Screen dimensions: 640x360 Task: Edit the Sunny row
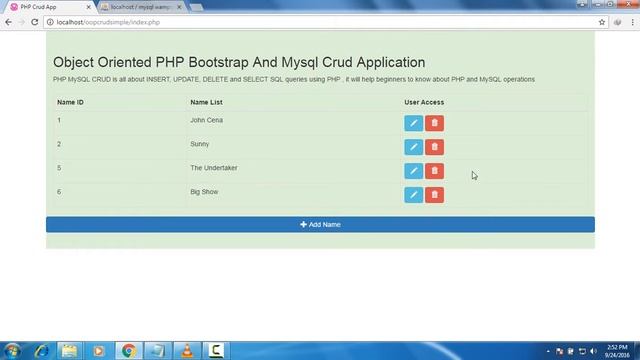tap(413, 147)
